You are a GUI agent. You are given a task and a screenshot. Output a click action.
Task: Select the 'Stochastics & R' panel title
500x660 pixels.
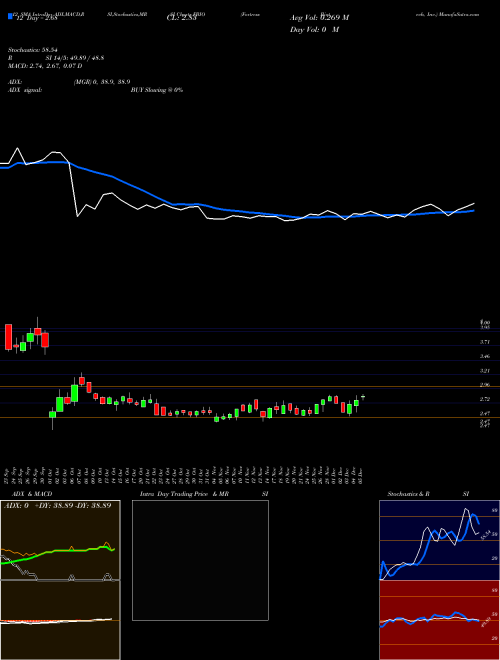pyautogui.click(x=409, y=494)
